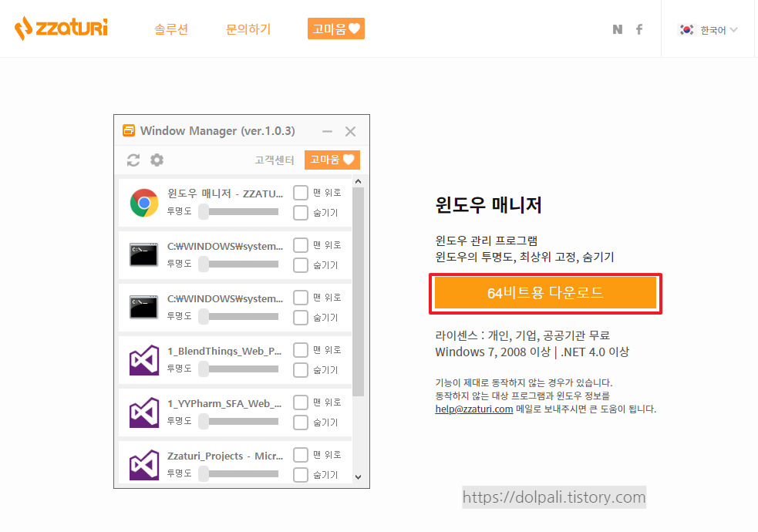Check 숨기기 for 1_YYPharm_SFA_Web row

click(301, 423)
